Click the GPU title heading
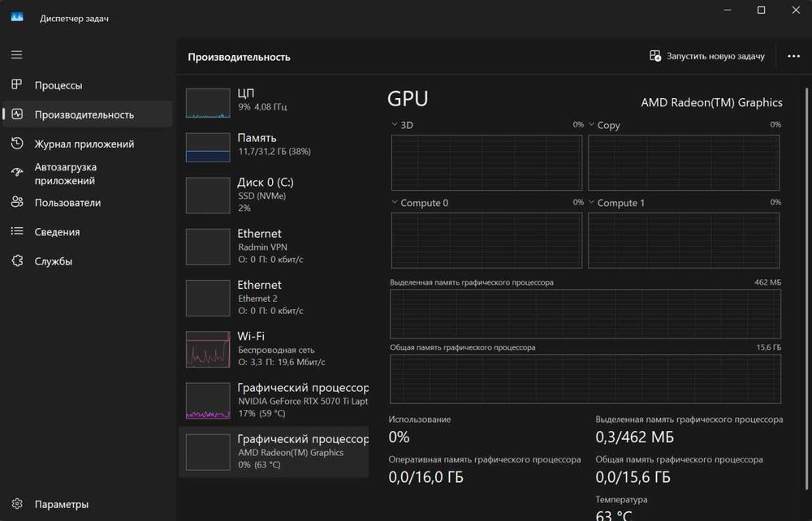The image size is (812, 521). (x=408, y=98)
